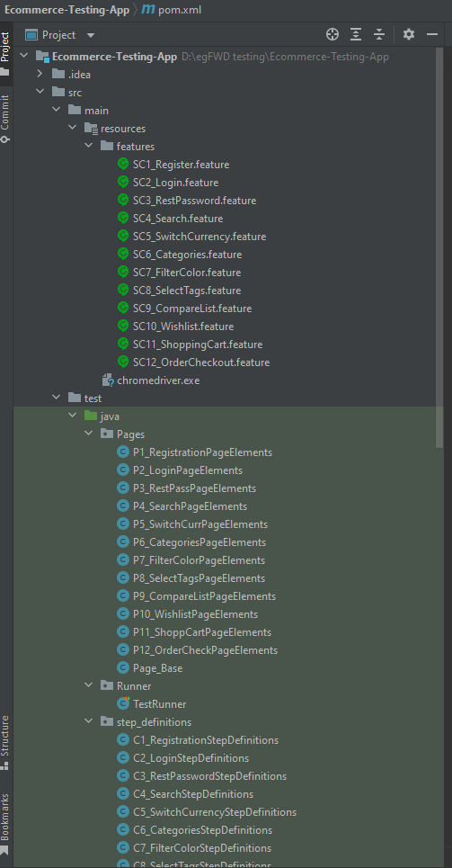This screenshot has height=868, width=452.
Task: Click Ecommerce-Testing-App breadcrumb in navigation bar
Action: coord(66,9)
